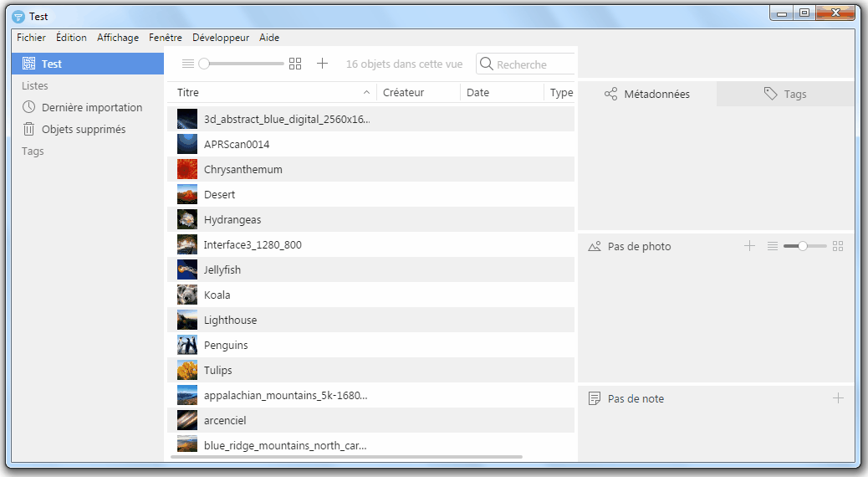This screenshot has width=868, height=477.
Task: Open the Fichier menu
Action: pyautogui.click(x=31, y=38)
